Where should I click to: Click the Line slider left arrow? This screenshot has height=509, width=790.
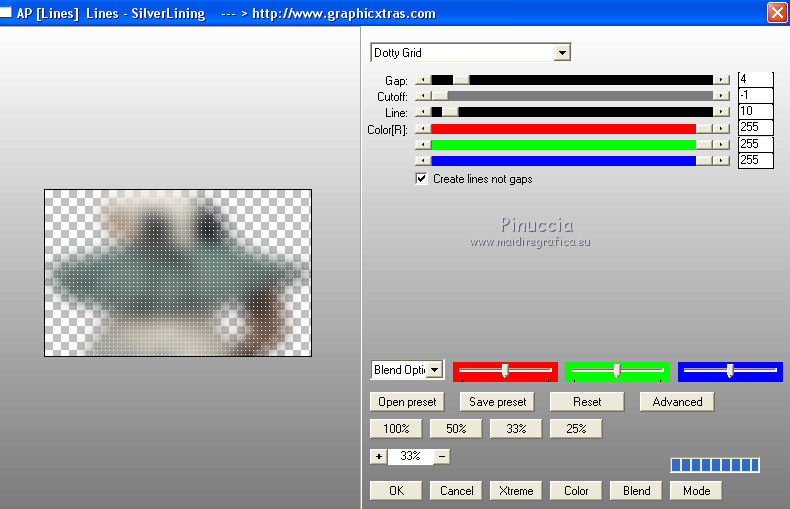coord(423,112)
